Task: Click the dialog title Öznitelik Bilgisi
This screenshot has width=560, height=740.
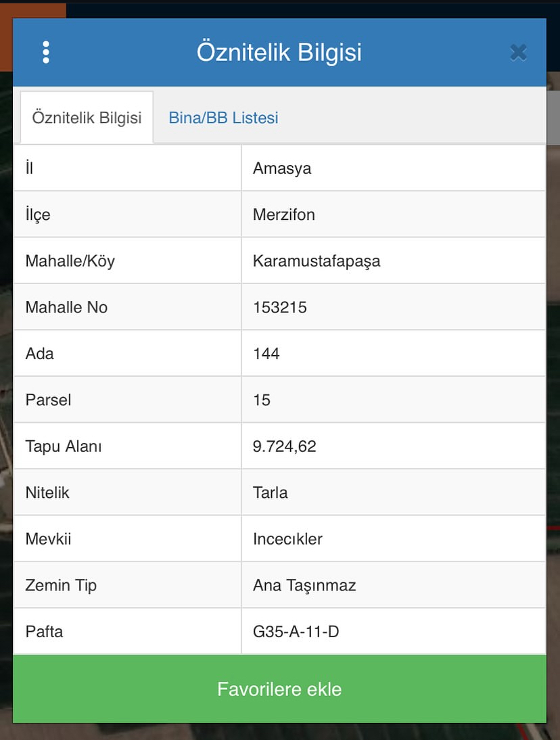Action: point(279,52)
